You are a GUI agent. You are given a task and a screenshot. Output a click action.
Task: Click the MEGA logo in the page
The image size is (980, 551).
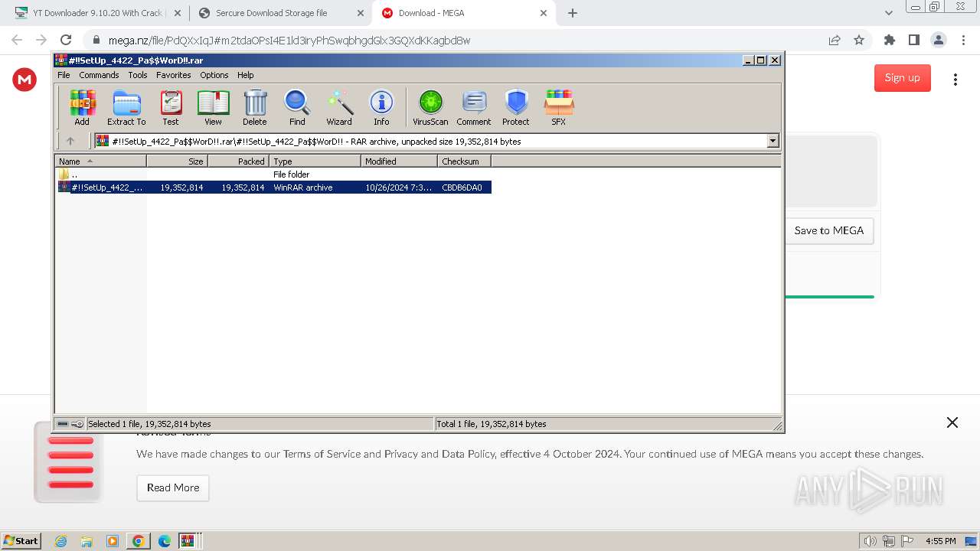pos(24,79)
